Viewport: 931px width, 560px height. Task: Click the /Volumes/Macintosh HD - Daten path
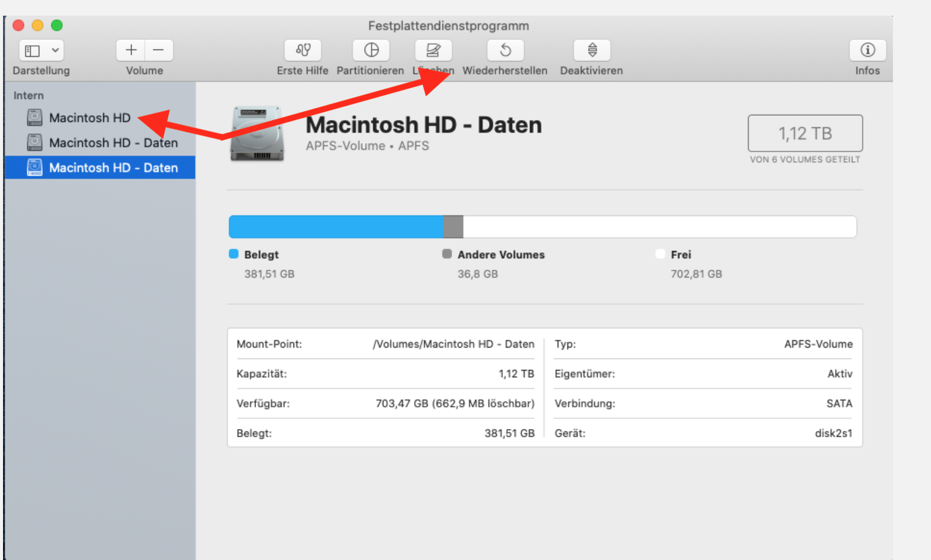tap(453, 344)
